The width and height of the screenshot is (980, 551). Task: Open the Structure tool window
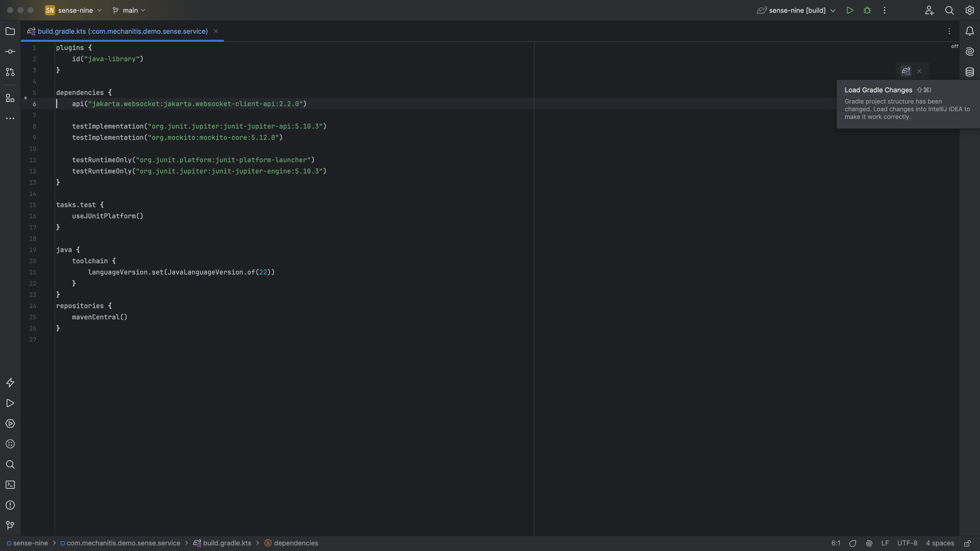(x=10, y=98)
